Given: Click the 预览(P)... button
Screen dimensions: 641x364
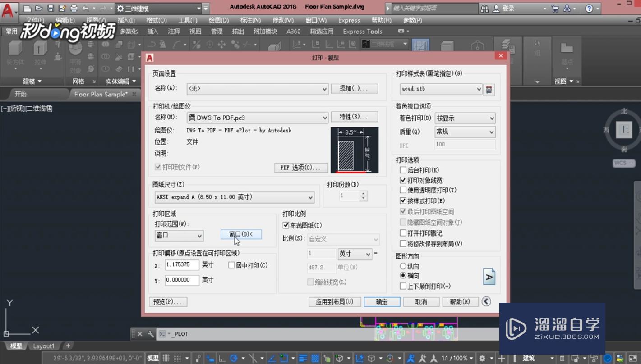Looking at the screenshot, I should coord(168,302).
